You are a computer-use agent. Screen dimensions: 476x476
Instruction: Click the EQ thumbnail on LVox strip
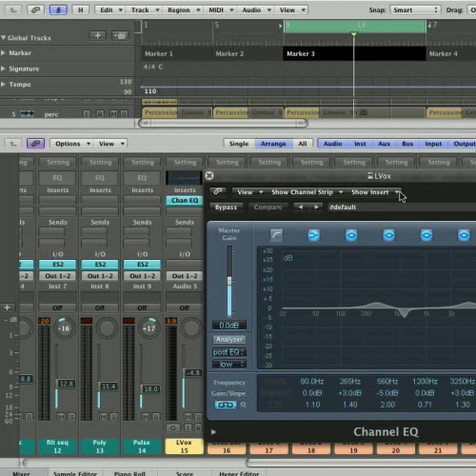184,178
